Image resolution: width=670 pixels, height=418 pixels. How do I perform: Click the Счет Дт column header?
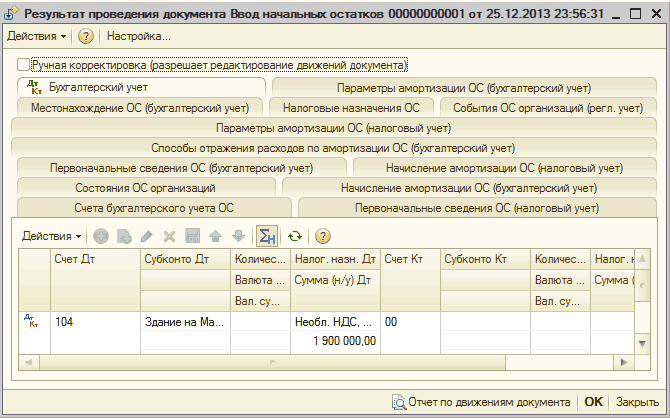click(x=95, y=280)
